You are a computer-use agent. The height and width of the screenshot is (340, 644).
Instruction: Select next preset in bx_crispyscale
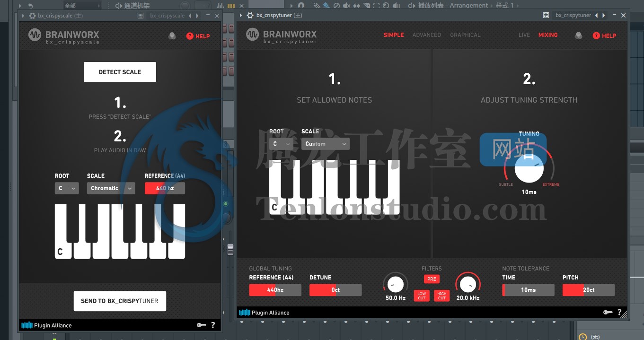197,16
